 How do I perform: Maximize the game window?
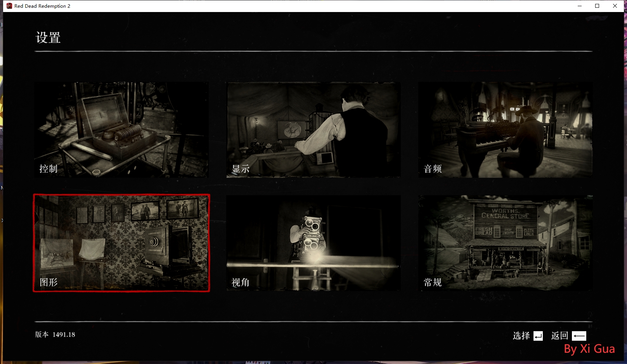coord(597,6)
